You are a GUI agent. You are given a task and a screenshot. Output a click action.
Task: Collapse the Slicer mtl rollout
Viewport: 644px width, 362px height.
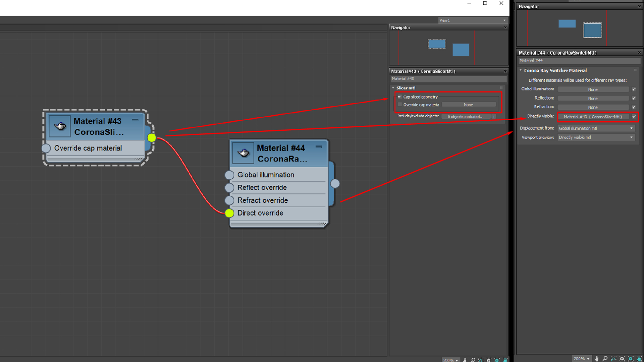393,88
